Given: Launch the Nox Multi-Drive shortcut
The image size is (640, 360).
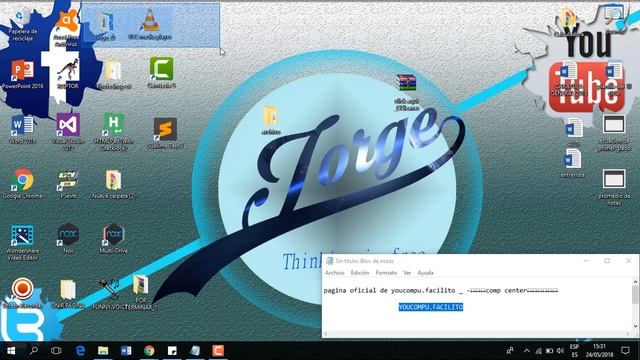Looking at the screenshot, I should 113,238.
